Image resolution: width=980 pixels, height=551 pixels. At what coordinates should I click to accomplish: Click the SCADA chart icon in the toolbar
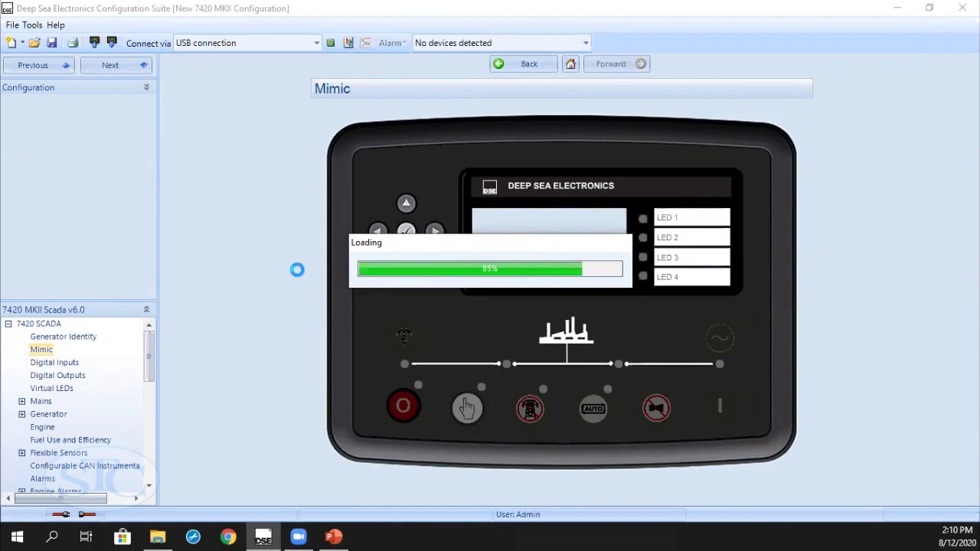pyautogui.click(x=348, y=43)
